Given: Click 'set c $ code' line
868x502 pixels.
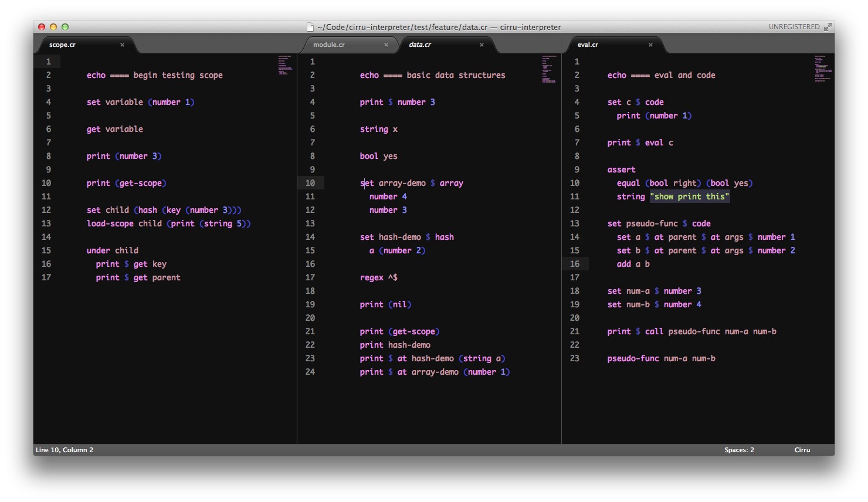Looking at the screenshot, I should pyautogui.click(x=636, y=102).
